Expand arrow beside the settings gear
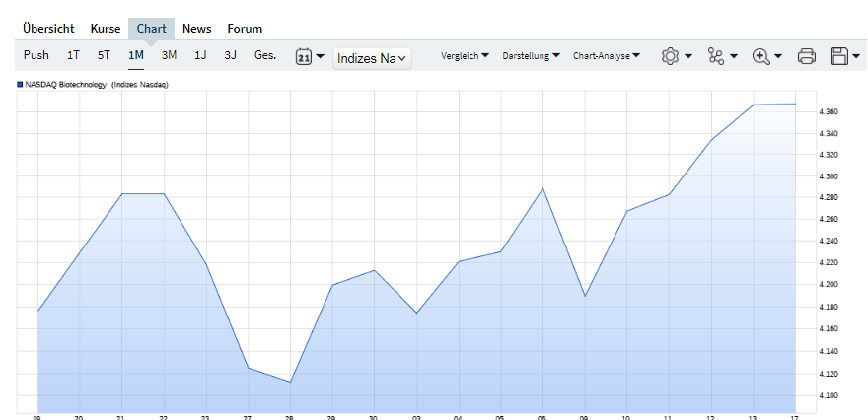The height and width of the screenshot is (420, 868). [688, 56]
